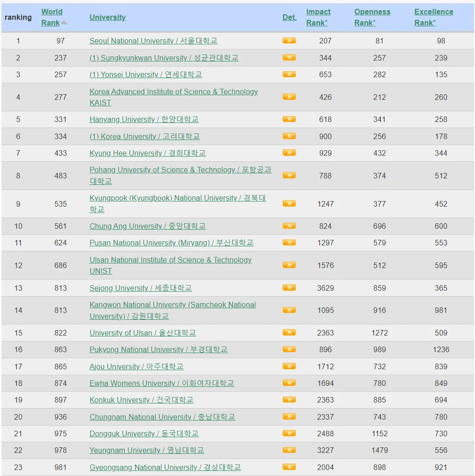Open details icon for Kyungpook National University
Viewport: 475px width, 476px height.
pos(289,203)
